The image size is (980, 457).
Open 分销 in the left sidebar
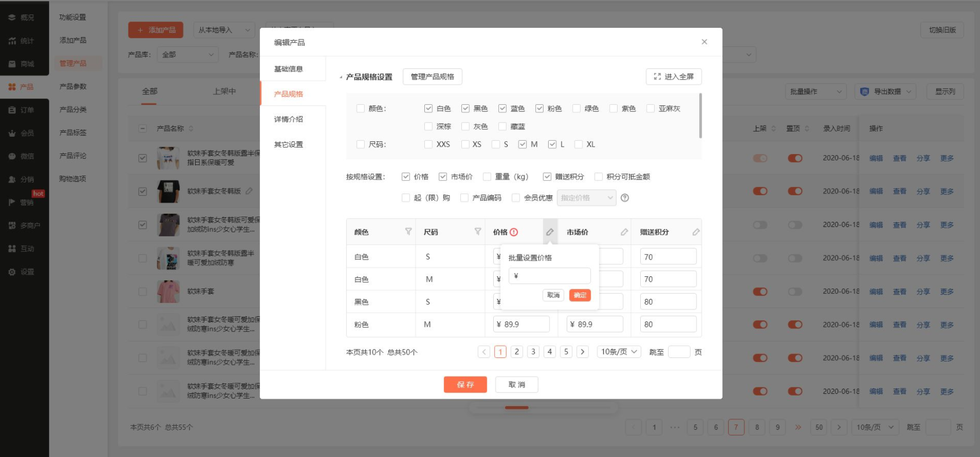21,180
